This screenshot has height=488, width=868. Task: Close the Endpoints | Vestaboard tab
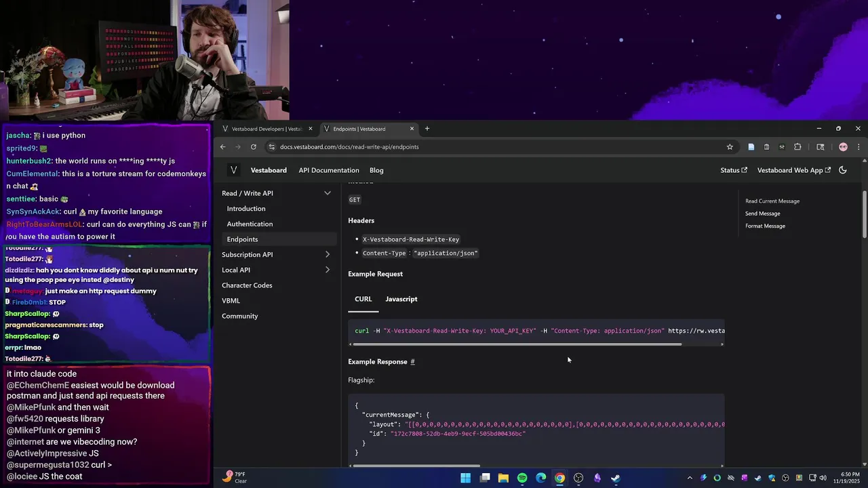(x=412, y=129)
